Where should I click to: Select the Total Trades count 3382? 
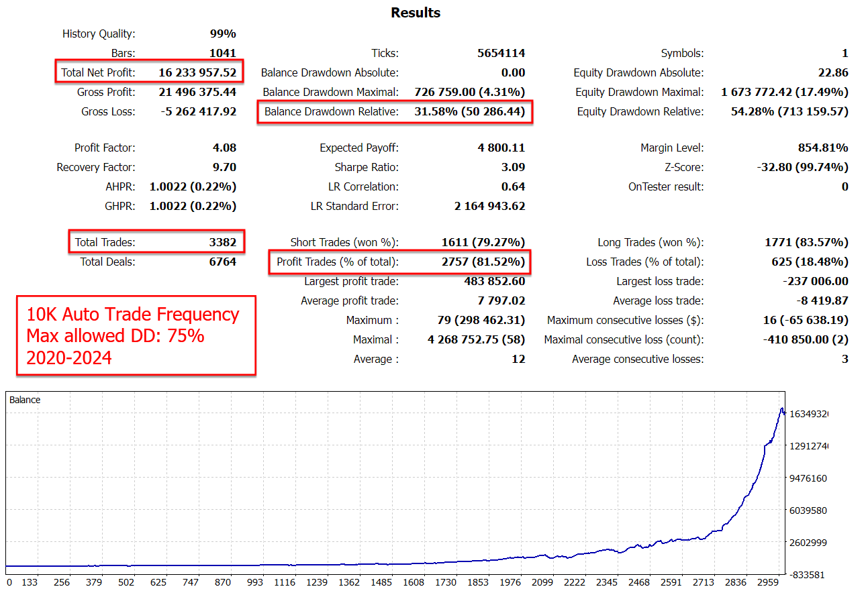coord(222,242)
